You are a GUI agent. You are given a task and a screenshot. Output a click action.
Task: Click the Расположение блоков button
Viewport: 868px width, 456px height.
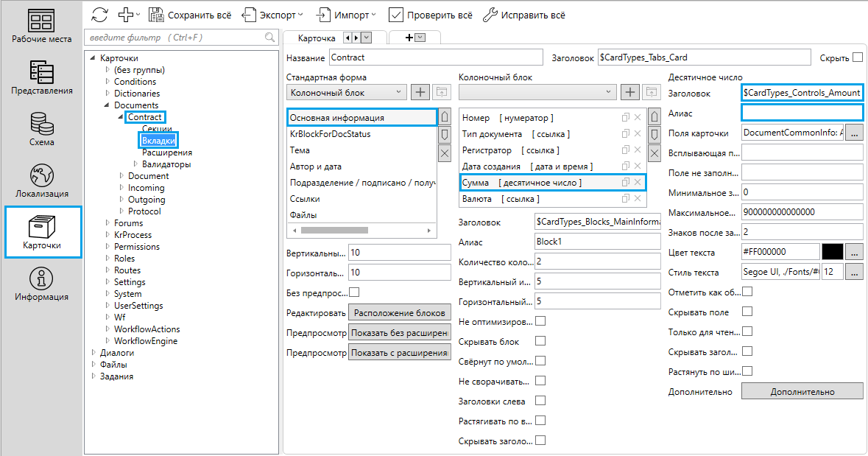[x=399, y=312]
